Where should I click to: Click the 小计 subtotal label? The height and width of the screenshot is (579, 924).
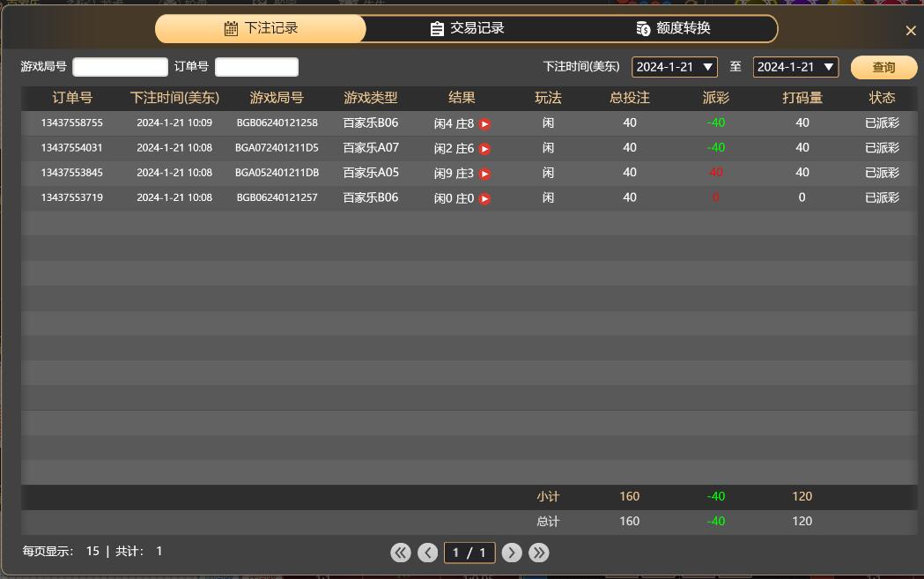tap(548, 496)
